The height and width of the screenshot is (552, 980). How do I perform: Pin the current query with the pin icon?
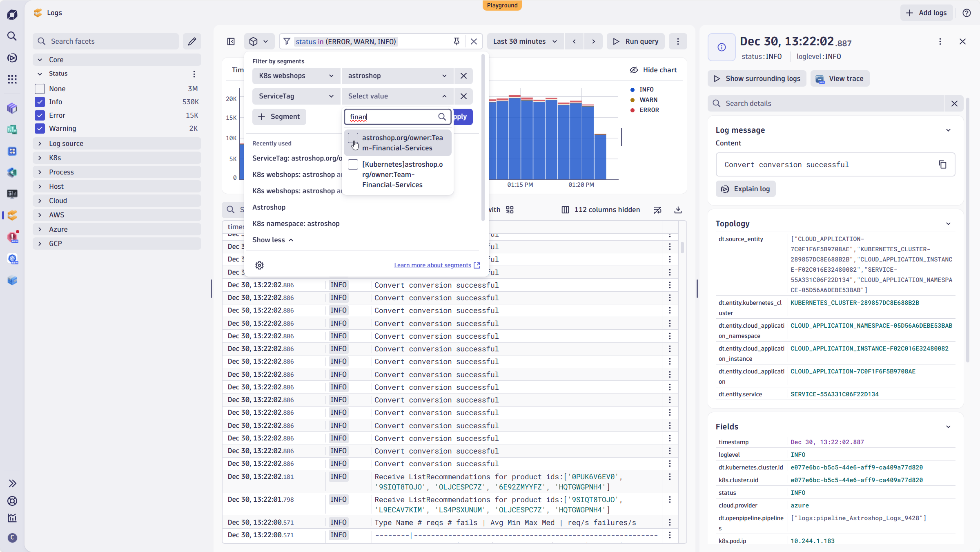pos(456,41)
